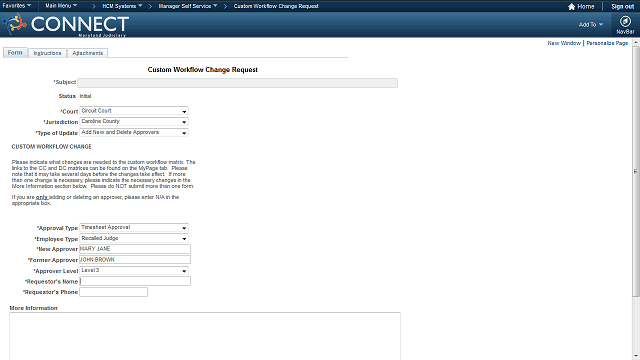
Task: Click the New Approver field
Action: pyautogui.click(x=135, y=249)
